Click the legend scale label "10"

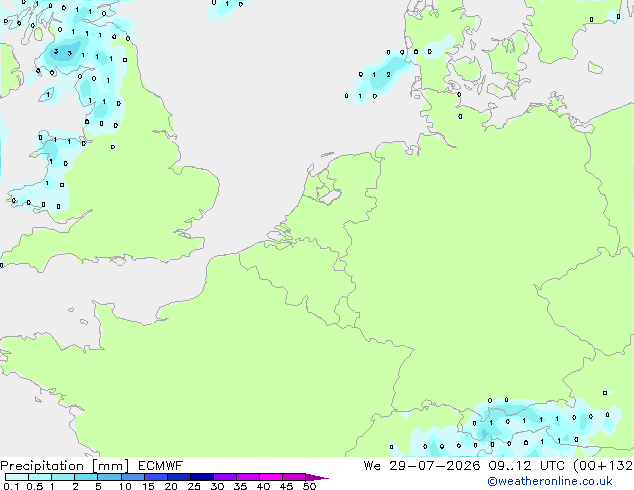[x=125, y=486]
